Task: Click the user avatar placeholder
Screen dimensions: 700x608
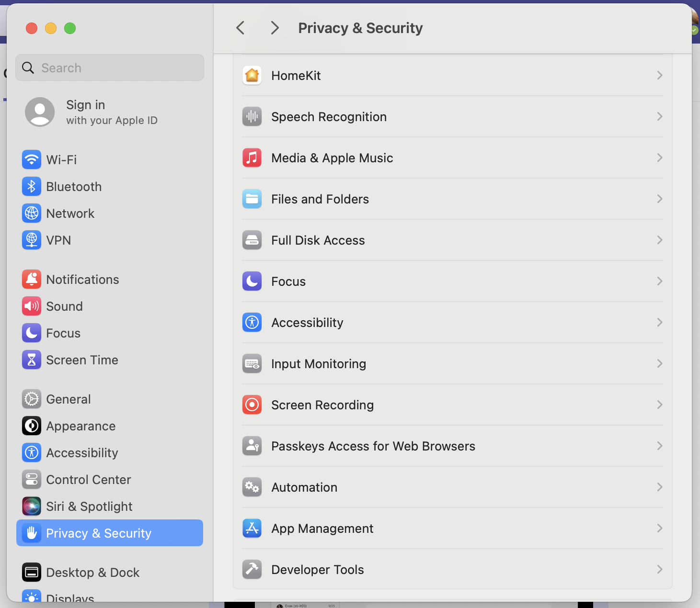Action: [40, 112]
